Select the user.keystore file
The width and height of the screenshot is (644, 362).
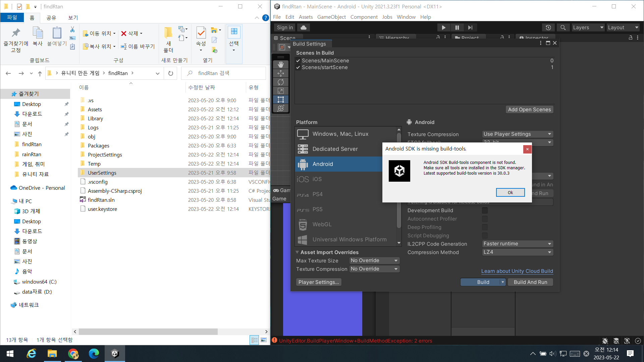102,209
